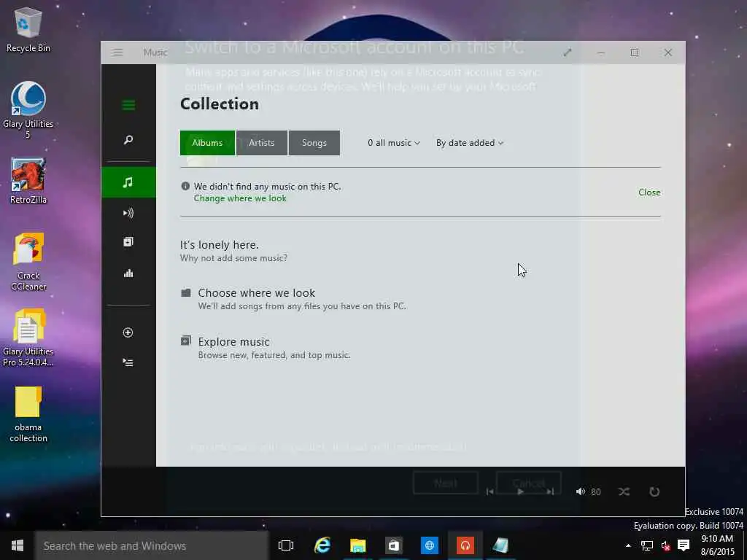Click the icon beside Explore music
The height and width of the screenshot is (560, 747).
186,341
